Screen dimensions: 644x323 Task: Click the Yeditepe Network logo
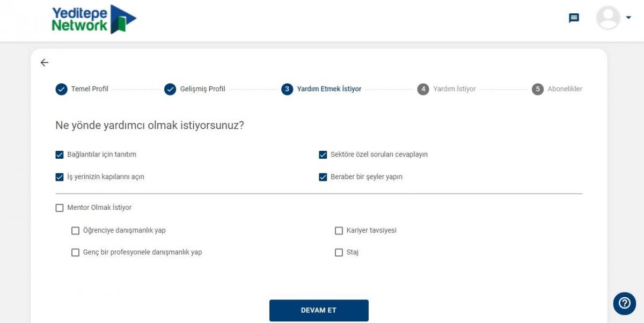94,19
